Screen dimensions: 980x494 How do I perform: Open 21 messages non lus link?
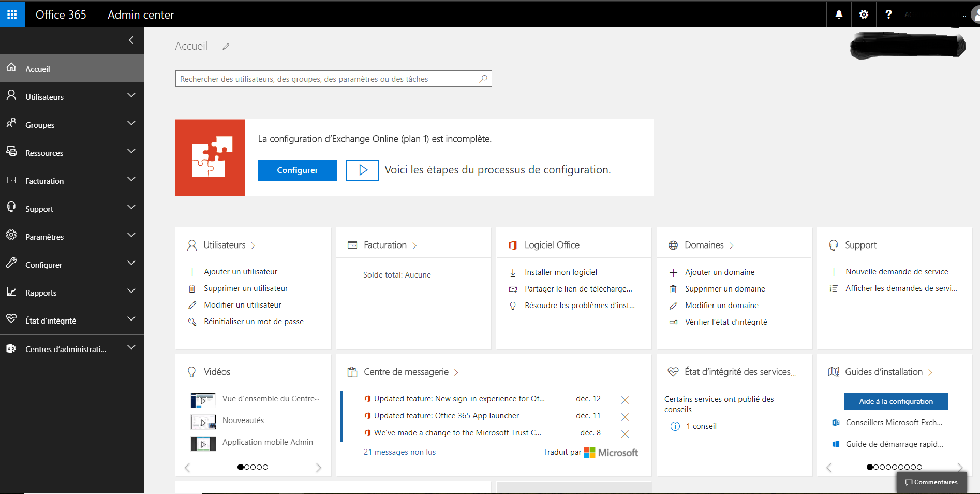(x=399, y=452)
